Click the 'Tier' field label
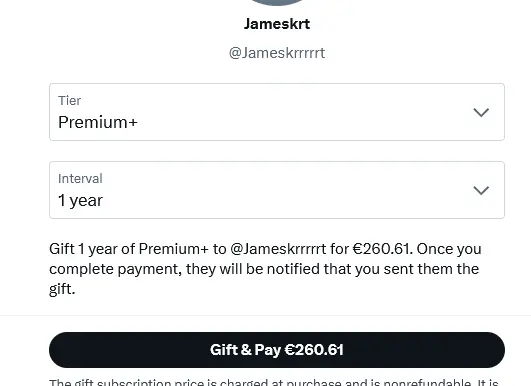The image size is (531, 386). (x=69, y=101)
